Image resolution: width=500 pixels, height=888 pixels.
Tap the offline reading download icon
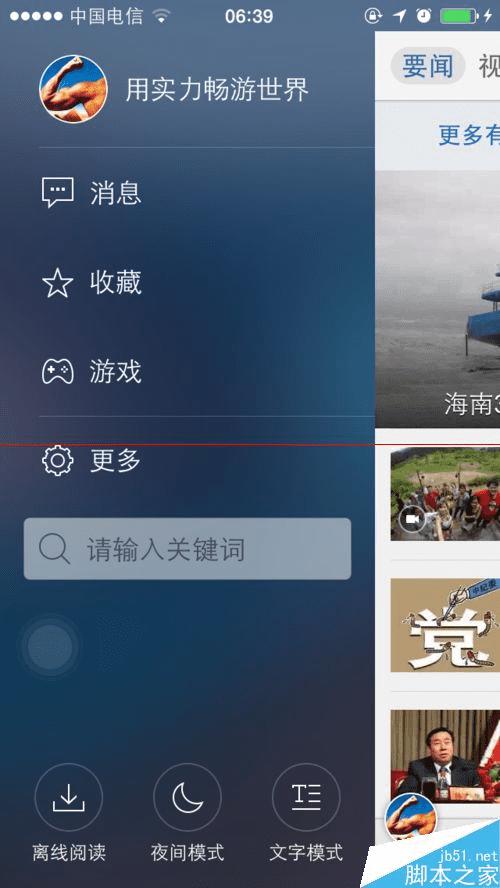click(x=69, y=797)
